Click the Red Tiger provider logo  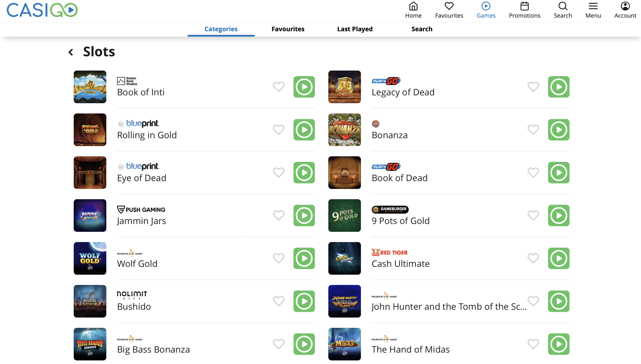pos(389,253)
